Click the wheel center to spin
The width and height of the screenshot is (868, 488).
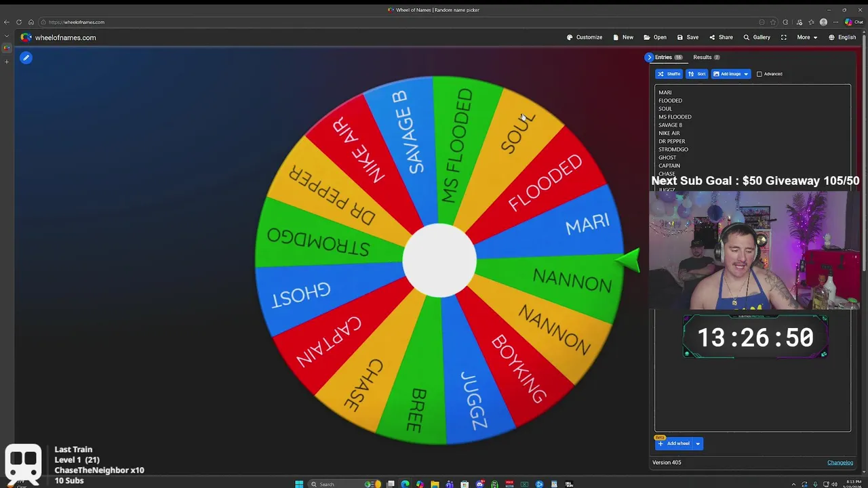click(x=439, y=261)
